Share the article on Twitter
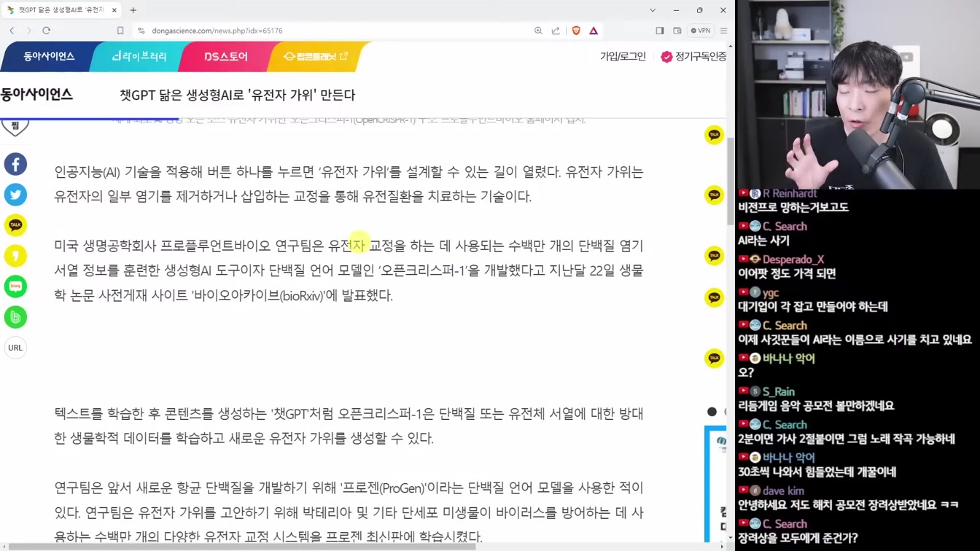Screen dimensions: 980x551 pyautogui.click(x=15, y=195)
